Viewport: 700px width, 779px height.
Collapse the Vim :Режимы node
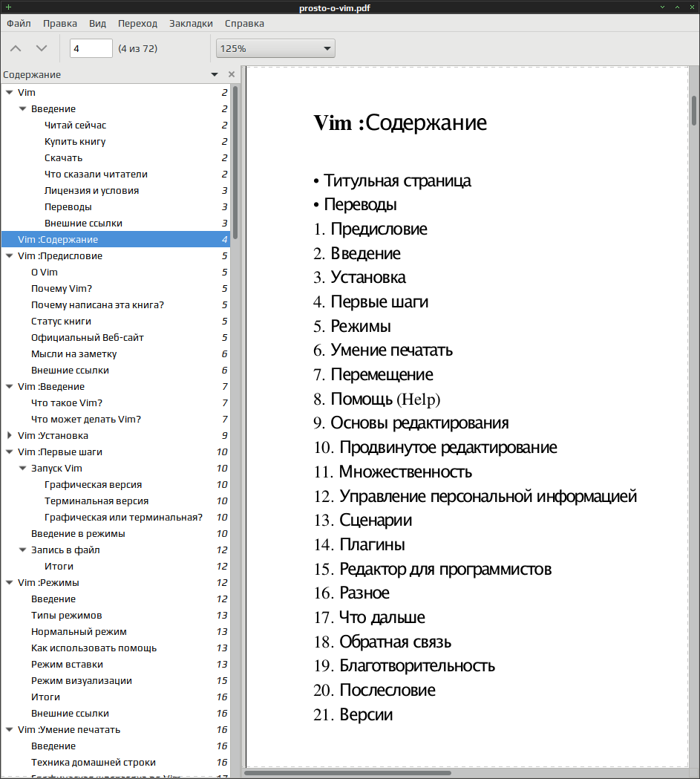pyautogui.click(x=10, y=582)
